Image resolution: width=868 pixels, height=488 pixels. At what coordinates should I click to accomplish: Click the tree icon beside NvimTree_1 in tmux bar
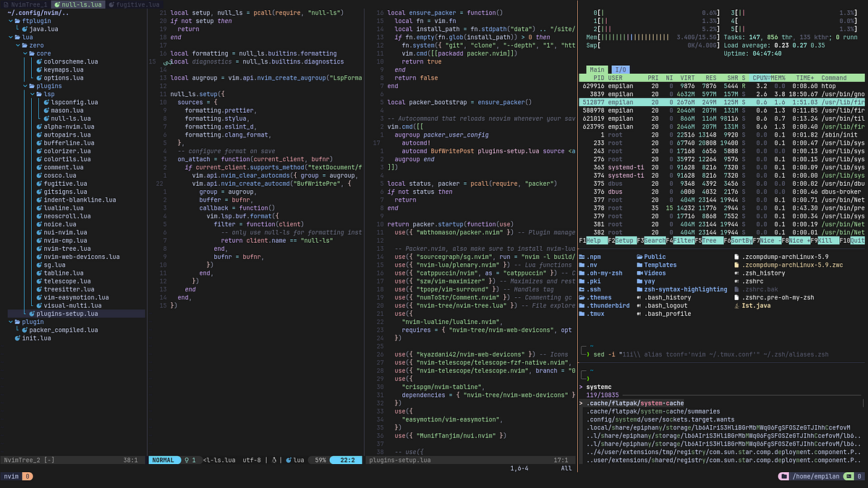6,4
